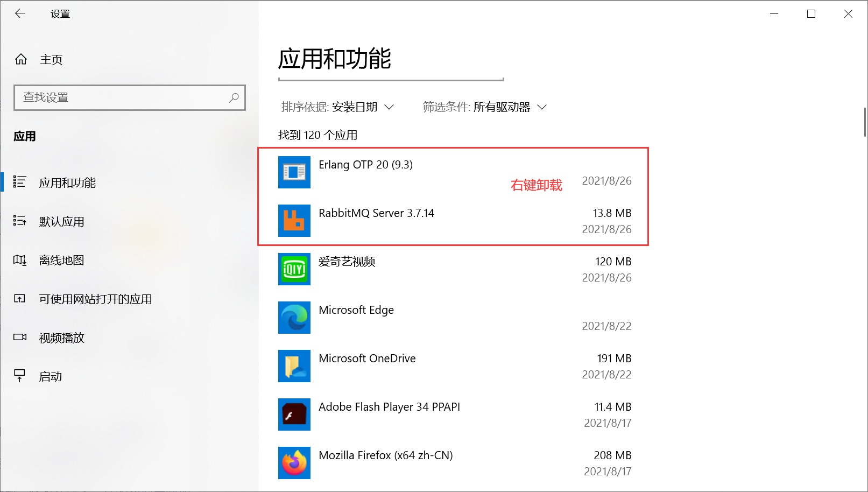Go to 主页 in the sidebar
The image size is (868, 492).
click(x=51, y=60)
